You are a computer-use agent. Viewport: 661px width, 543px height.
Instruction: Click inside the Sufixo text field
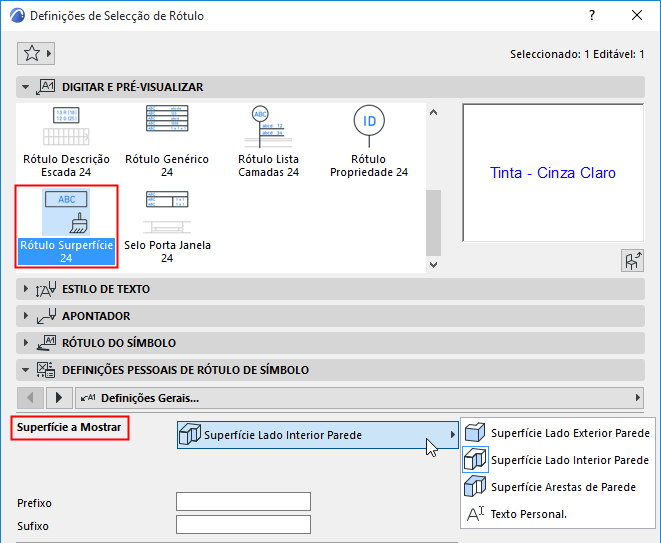(243, 525)
